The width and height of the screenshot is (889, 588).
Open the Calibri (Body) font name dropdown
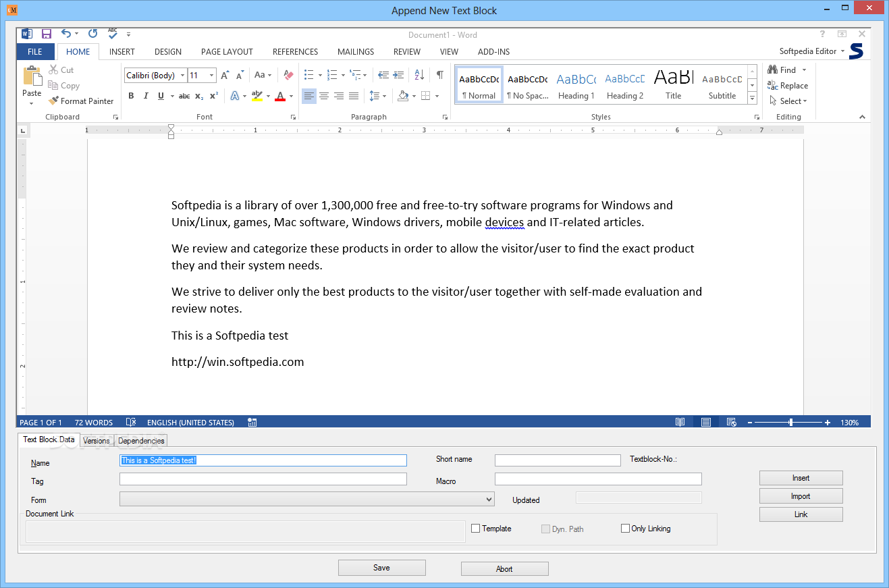182,75
